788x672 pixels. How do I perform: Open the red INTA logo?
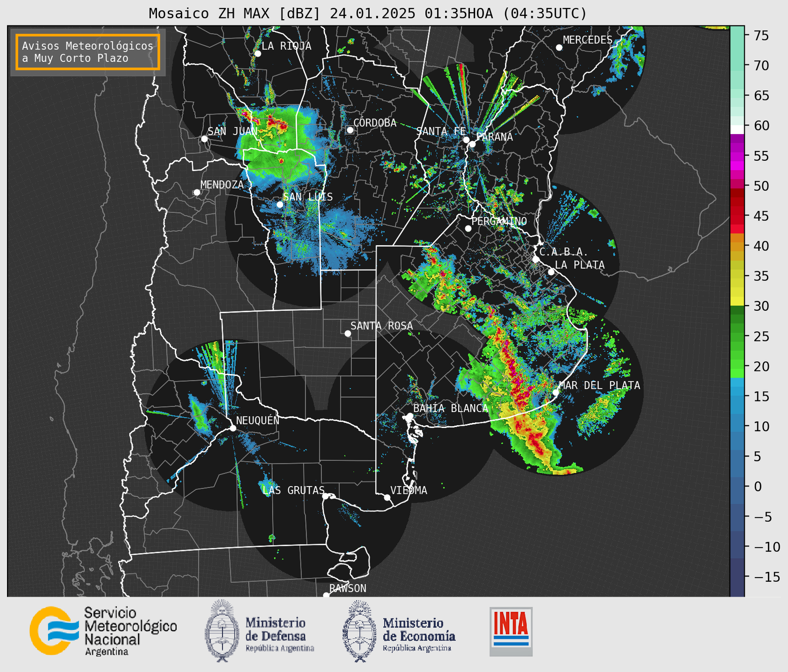pyautogui.click(x=511, y=631)
